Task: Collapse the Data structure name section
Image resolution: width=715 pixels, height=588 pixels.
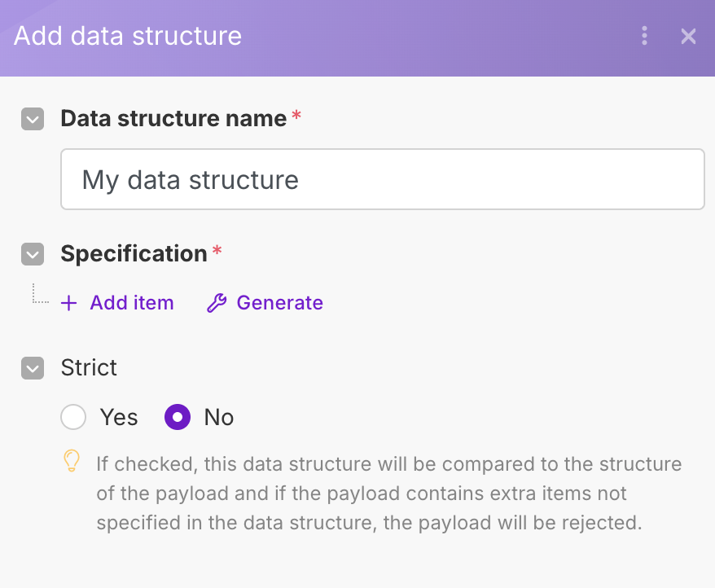Action: [x=33, y=120]
